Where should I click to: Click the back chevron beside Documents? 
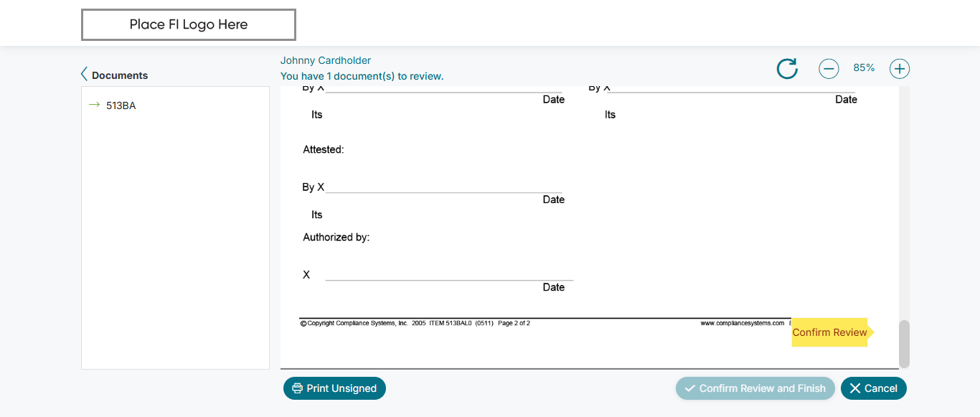point(84,75)
